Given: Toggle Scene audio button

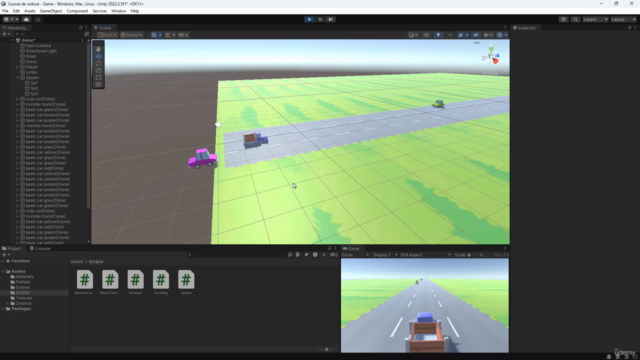Looking at the screenshot, I should 450,35.
